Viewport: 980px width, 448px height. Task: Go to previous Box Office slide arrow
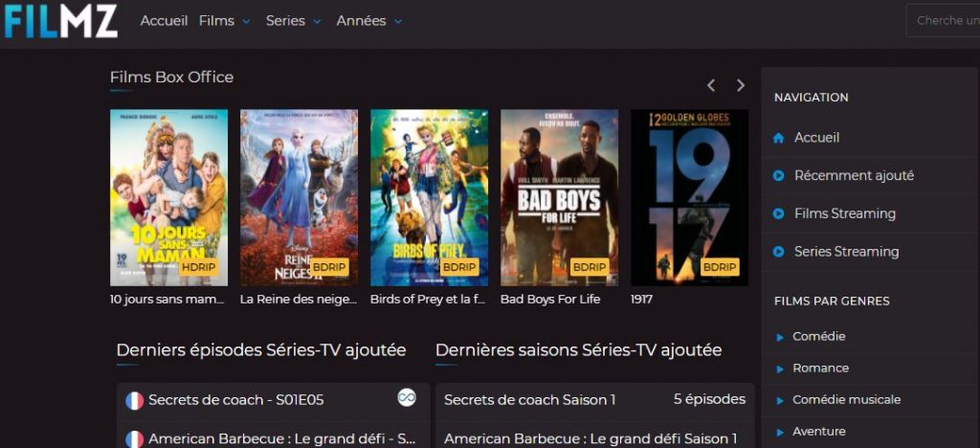tap(711, 85)
